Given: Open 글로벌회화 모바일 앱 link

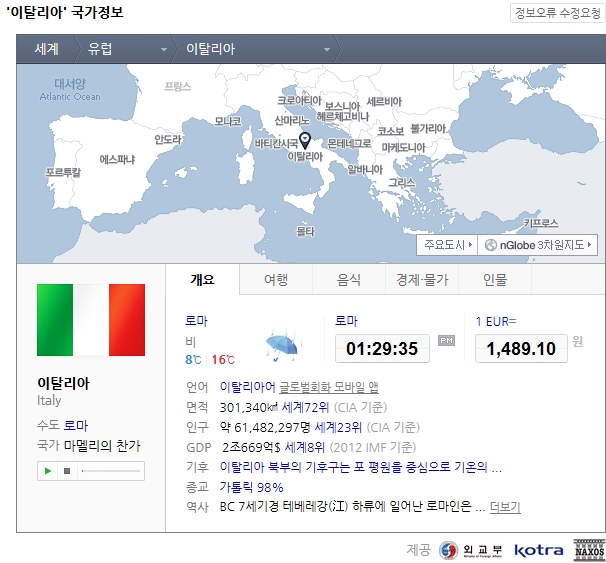Looking at the screenshot, I should [x=329, y=387].
